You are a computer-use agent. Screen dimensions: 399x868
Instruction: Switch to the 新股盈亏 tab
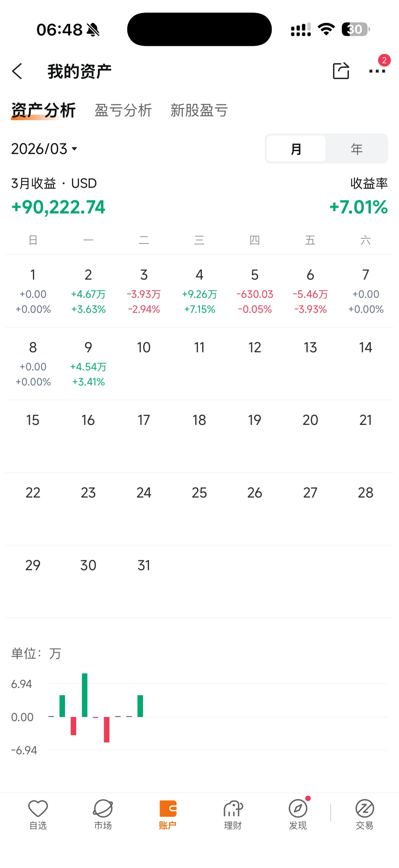[199, 110]
